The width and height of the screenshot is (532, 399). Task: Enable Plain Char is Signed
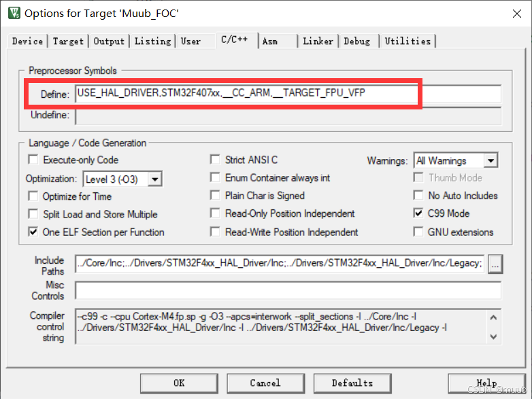[215, 196]
